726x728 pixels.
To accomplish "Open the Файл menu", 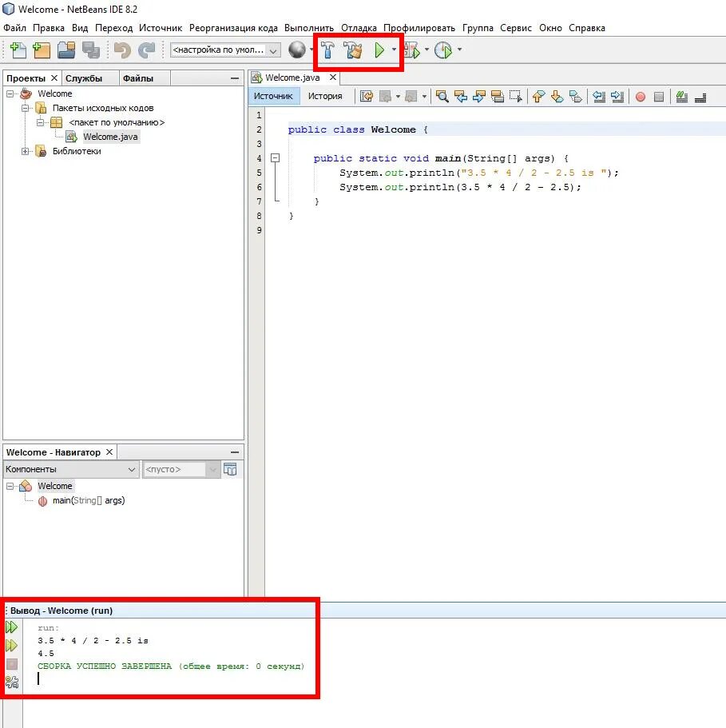I will [x=15, y=28].
